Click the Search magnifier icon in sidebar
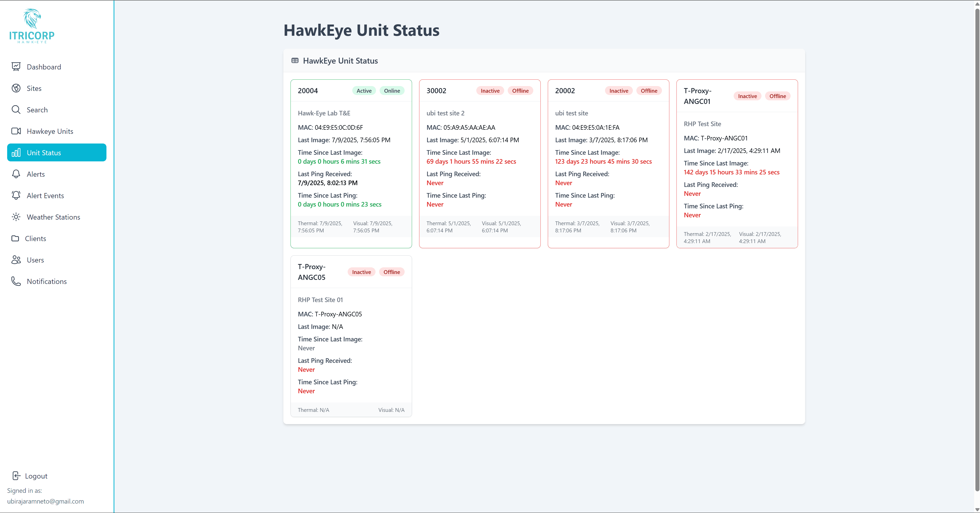This screenshot has width=980, height=513. click(x=16, y=110)
